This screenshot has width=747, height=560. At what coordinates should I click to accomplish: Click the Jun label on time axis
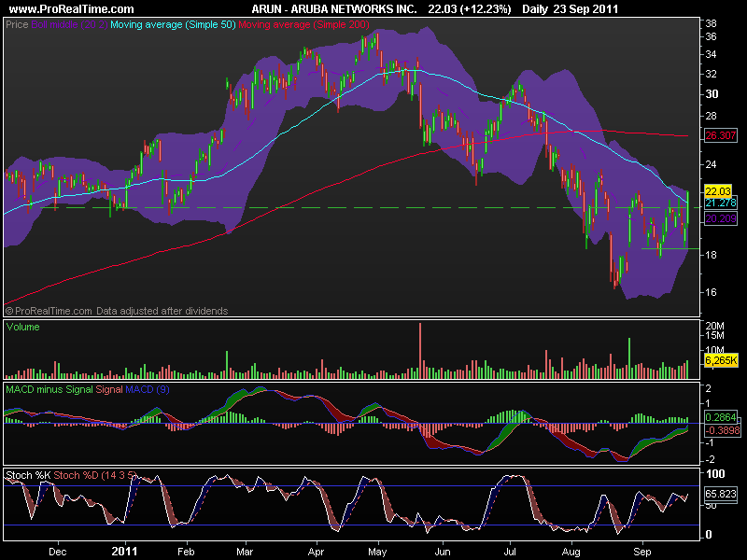(443, 552)
